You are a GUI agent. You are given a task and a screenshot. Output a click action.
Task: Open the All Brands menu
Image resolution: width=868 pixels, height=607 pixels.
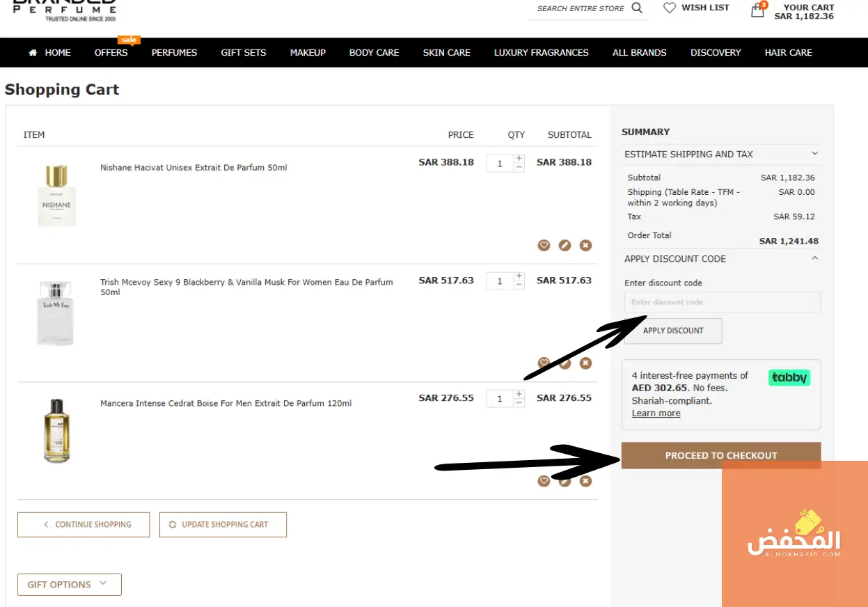click(x=640, y=52)
